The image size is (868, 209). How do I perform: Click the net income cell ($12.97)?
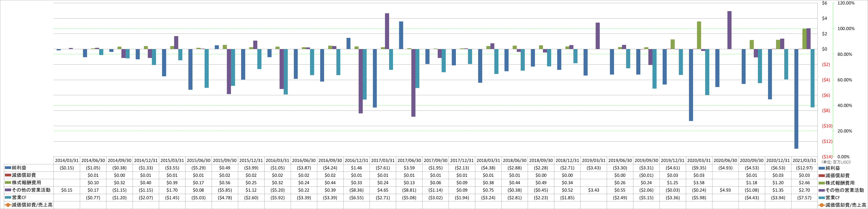(804, 168)
